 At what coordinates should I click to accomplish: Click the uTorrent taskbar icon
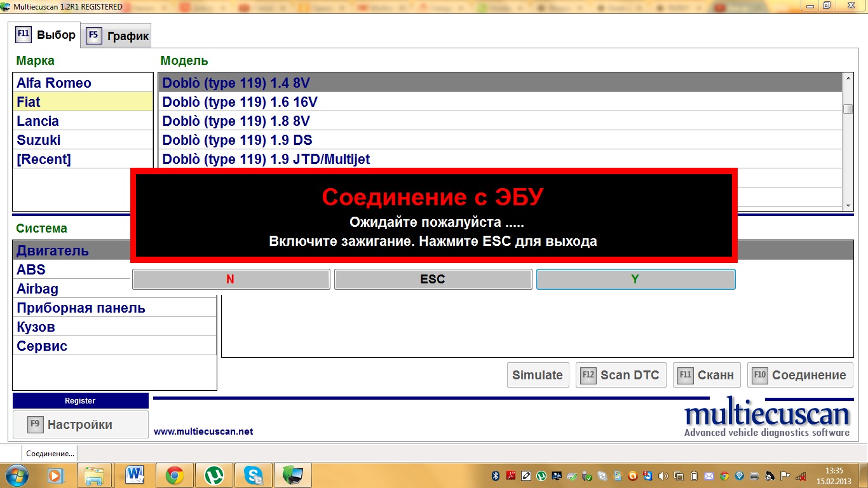click(214, 475)
